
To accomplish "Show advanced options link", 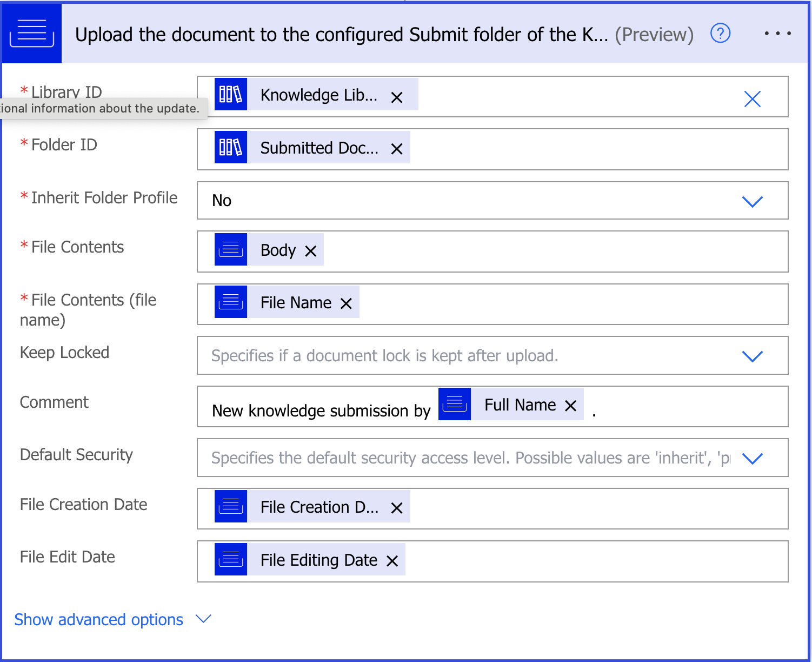I will point(99,620).
